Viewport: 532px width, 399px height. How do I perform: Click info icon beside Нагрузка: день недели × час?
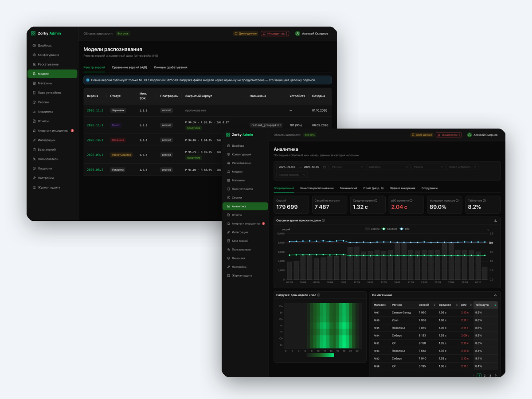tap(319, 295)
